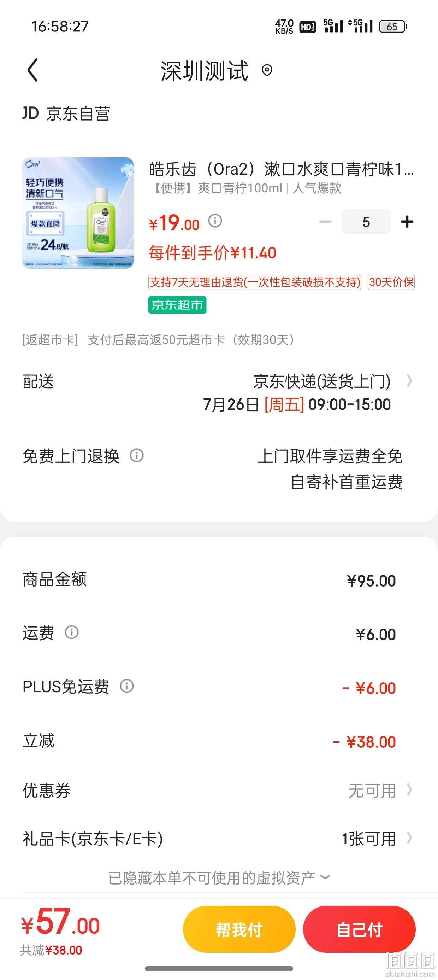
Task: Tap info icon beside 免费上门退换
Action: pos(137,455)
